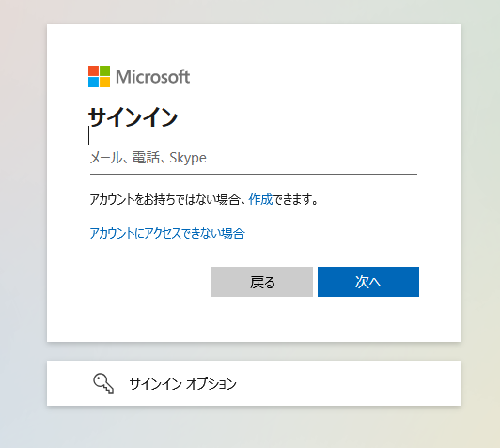
Task: Open アカウントにアクセスできない場合 link
Action: tap(167, 233)
